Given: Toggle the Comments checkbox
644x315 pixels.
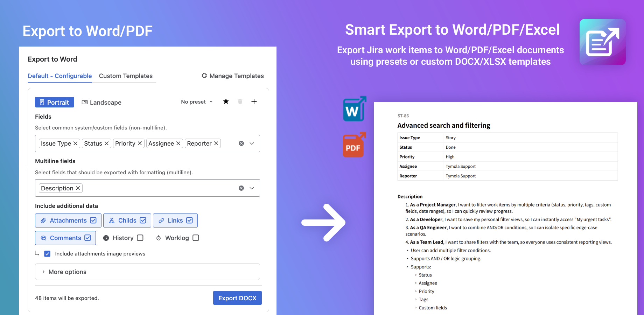Looking at the screenshot, I should (x=87, y=238).
